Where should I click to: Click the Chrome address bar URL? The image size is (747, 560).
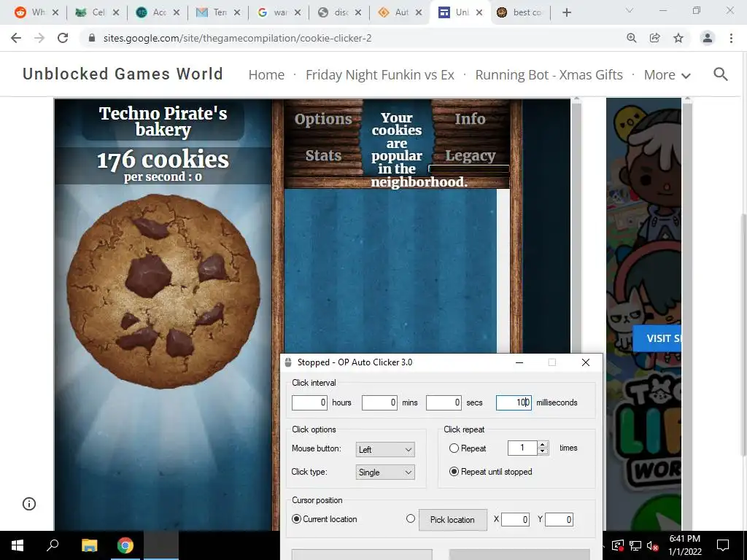pyautogui.click(x=237, y=38)
